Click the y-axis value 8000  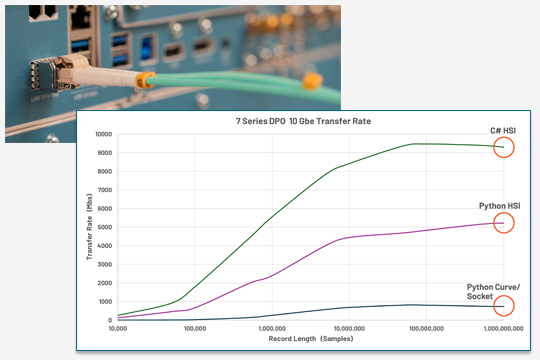[x=105, y=171]
